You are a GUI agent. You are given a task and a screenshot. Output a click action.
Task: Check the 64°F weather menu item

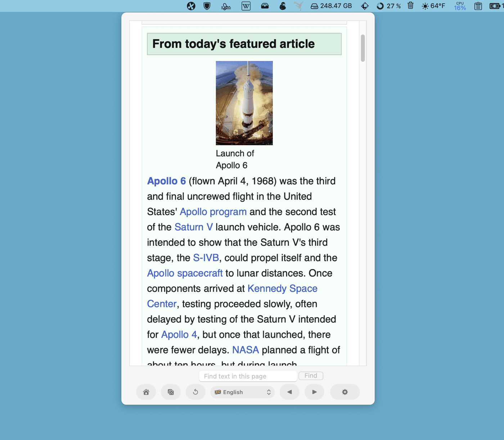click(434, 6)
